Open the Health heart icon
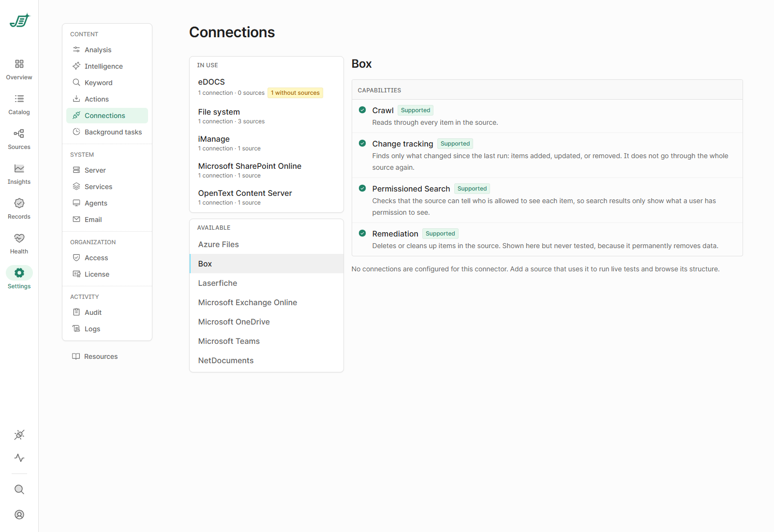 click(19, 238)
